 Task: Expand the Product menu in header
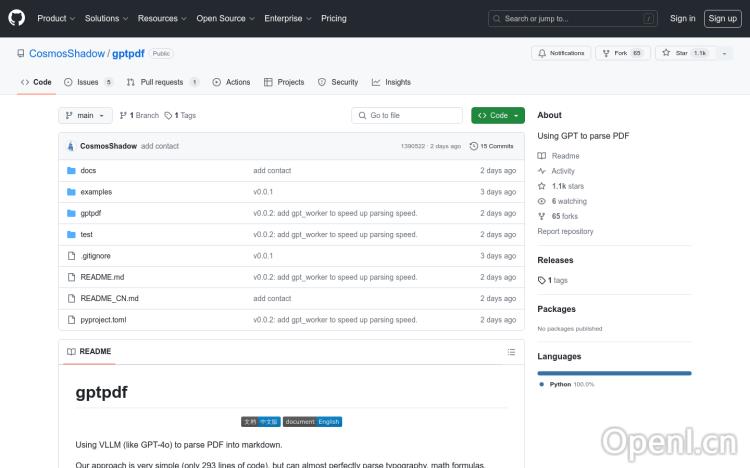55,18
